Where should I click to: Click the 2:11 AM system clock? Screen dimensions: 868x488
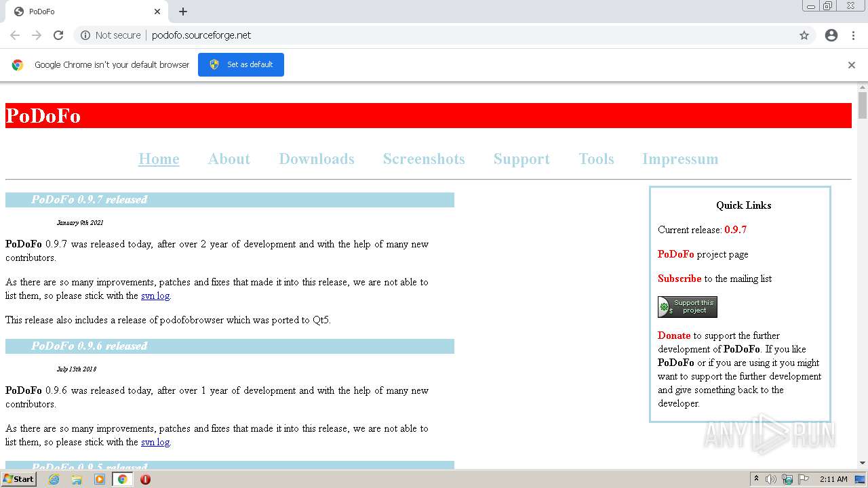click(x=833, y=479)
